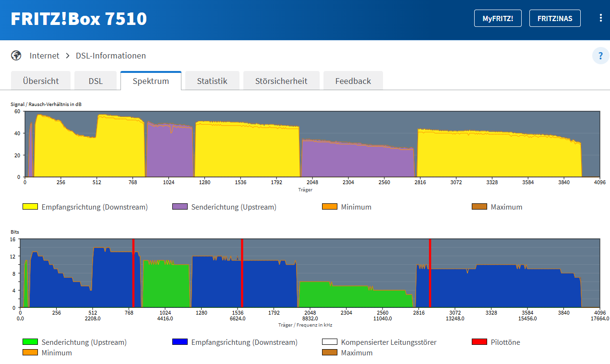Screen dimensions: 610x364
Task: Open the Statistik tab
Action: coord(212,81)
